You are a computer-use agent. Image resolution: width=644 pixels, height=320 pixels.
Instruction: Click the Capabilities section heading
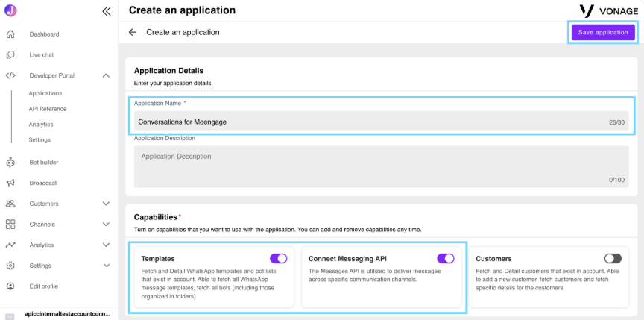tap(156, 216)
